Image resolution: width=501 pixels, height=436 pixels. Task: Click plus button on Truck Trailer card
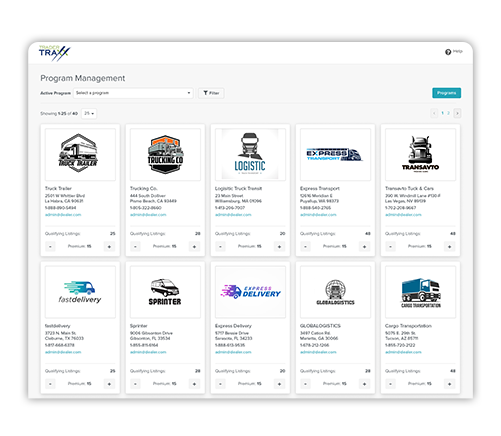(x=109, y=247)
